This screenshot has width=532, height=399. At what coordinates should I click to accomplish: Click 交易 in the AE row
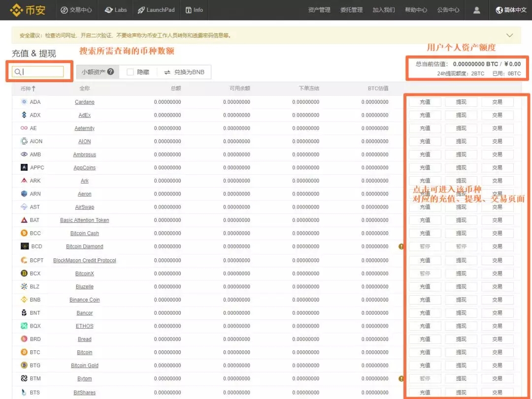pyautogui.click(x=497, y=128)
